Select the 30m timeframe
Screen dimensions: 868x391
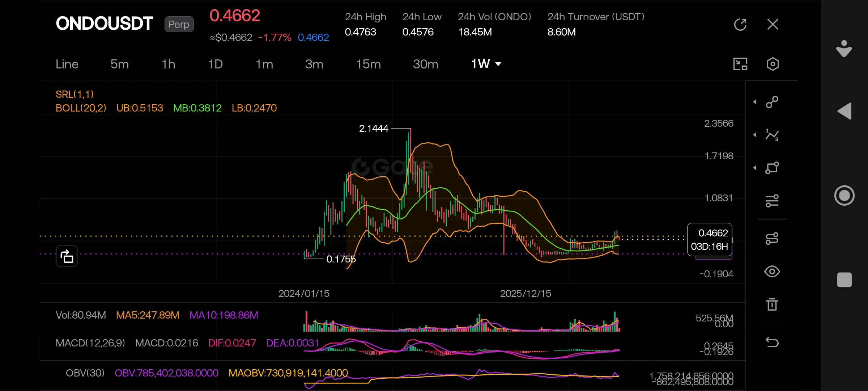426,64
